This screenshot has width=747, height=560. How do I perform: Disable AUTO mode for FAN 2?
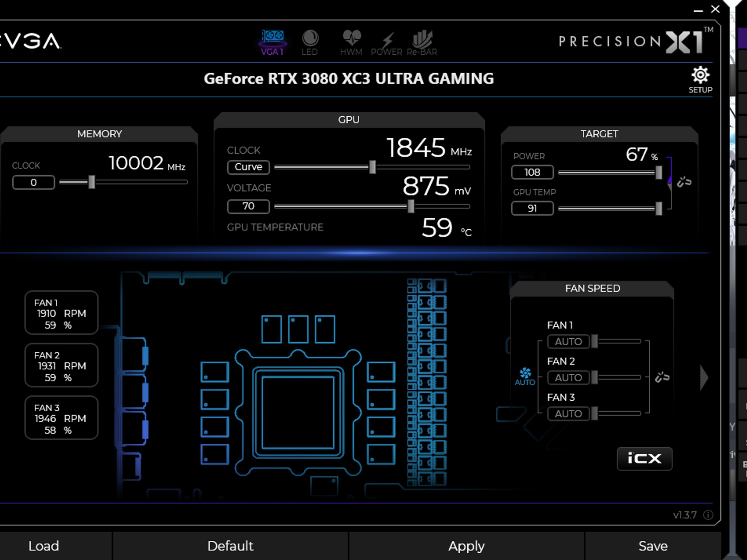(x=568, y=378)
